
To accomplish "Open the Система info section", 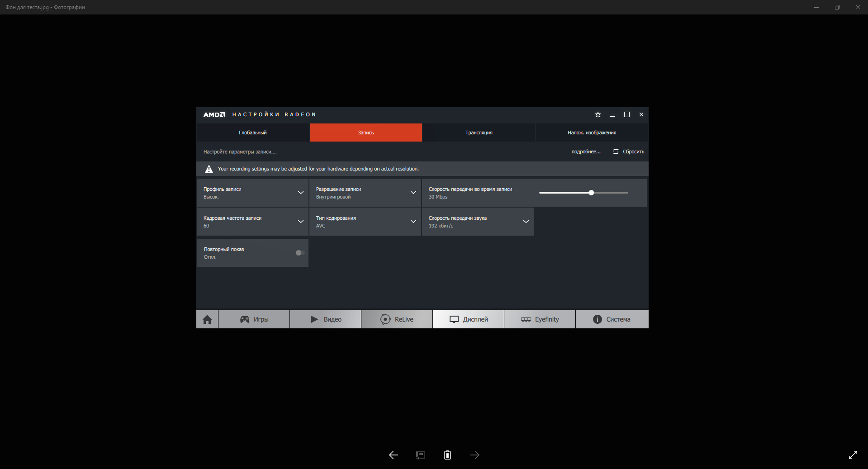I will [612, 319].
